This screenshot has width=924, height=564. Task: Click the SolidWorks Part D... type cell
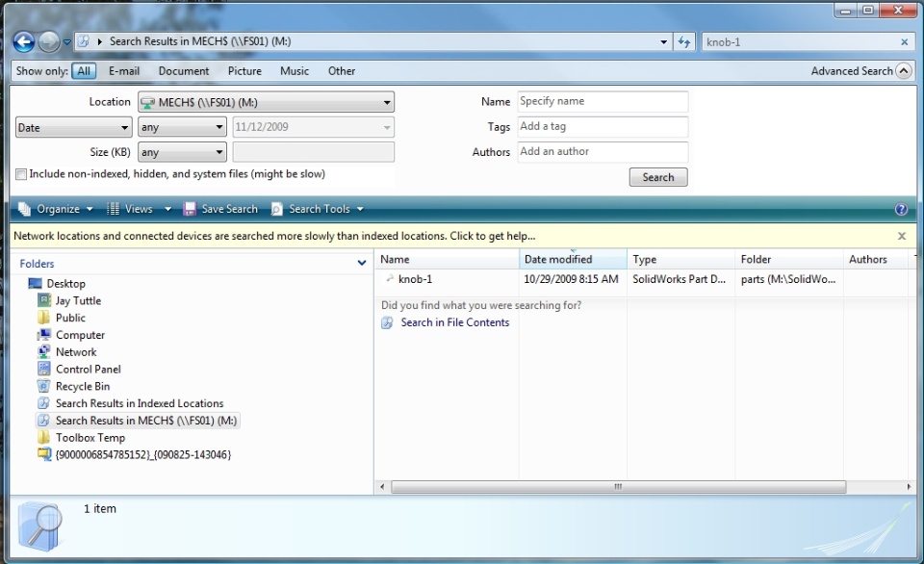tap(679, 279)
